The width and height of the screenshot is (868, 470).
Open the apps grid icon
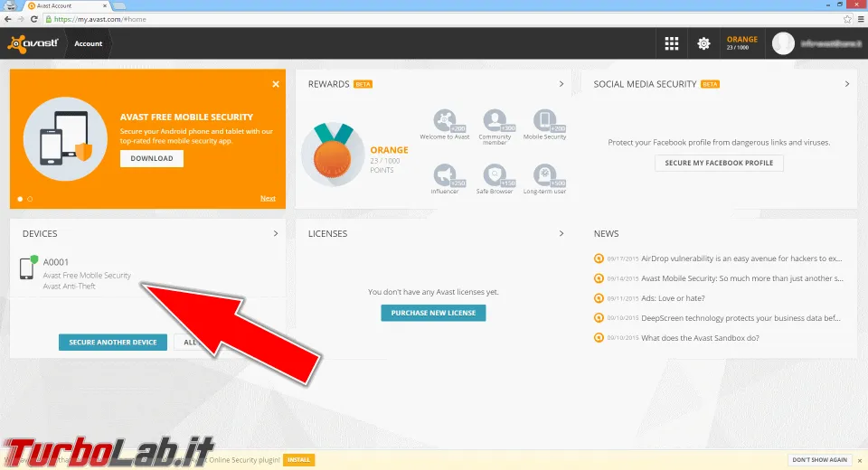point(672,43)
